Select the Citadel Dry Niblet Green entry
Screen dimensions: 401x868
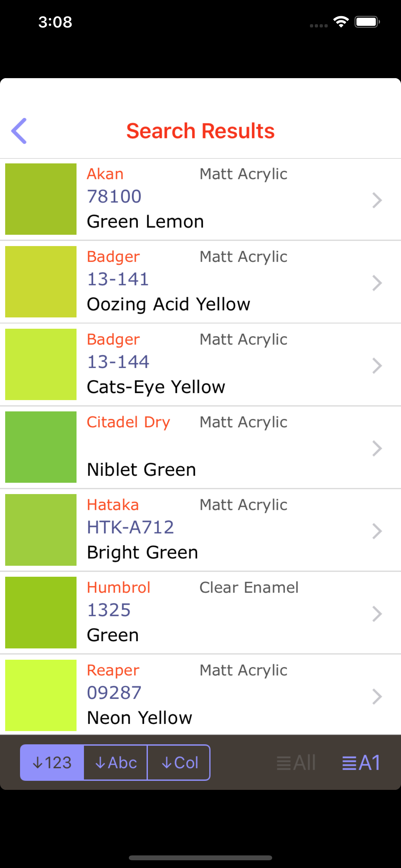[x=200, y=447]
